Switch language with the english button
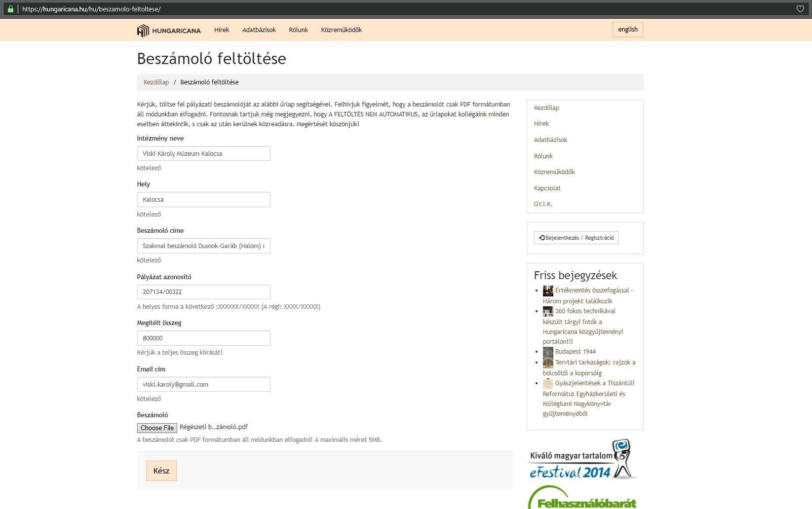The width and height of the screenshot is (812, 509). coord(628,30)
